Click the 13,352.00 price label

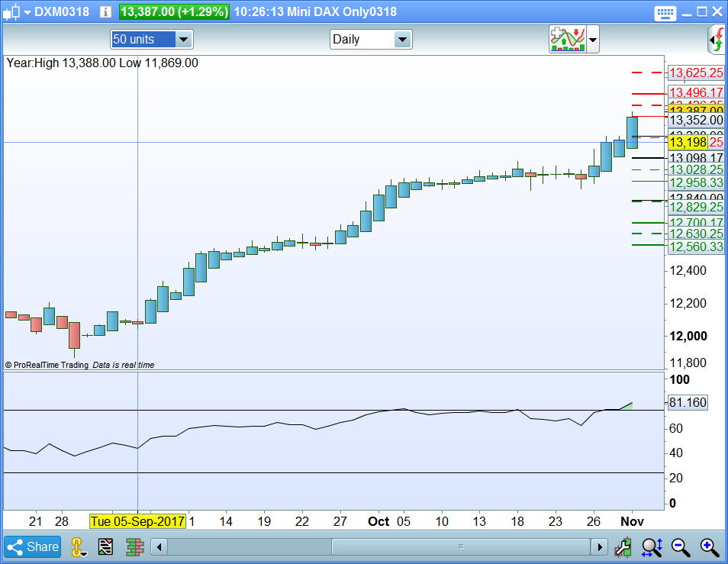[696, 121]
